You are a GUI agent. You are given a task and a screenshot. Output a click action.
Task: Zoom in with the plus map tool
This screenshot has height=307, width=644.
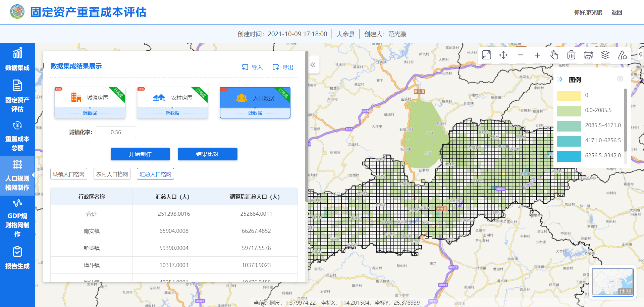pos(537,55)
